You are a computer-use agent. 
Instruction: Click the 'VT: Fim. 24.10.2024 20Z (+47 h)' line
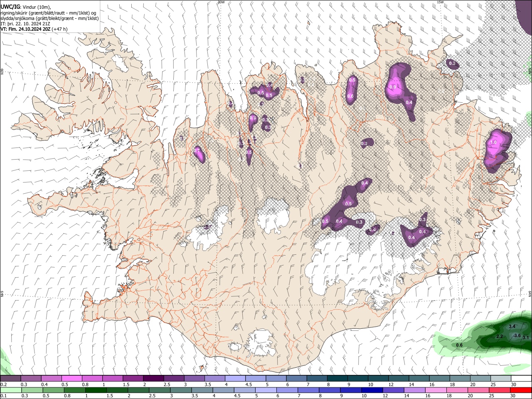[34, 30]
